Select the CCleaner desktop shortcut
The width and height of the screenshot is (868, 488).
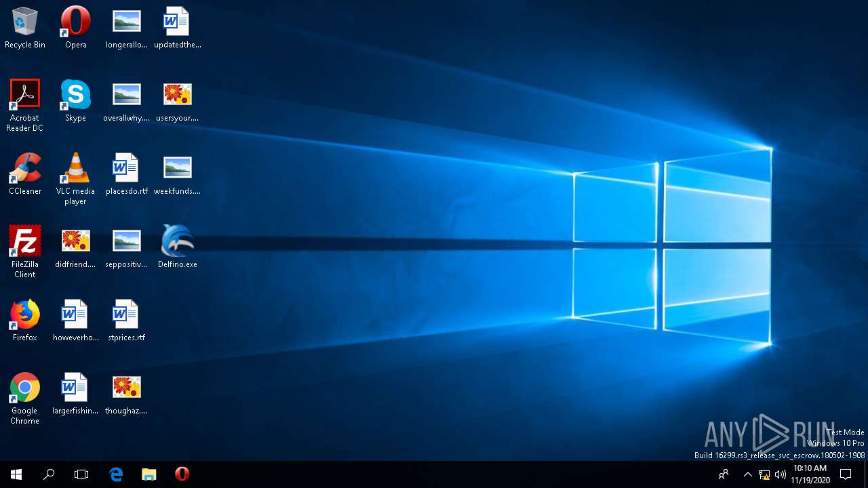tap(25, 174)
